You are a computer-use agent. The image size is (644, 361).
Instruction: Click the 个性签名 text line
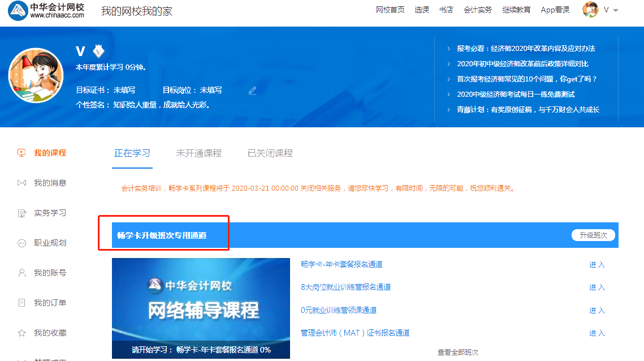click(144, 105)
